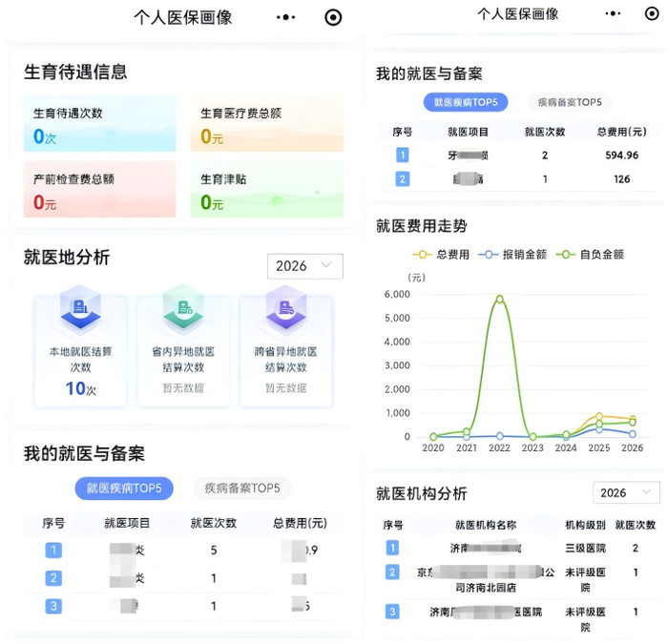
Task: Tap rank badge 2 in left 就医疾病 table
Action: [53, 578]
